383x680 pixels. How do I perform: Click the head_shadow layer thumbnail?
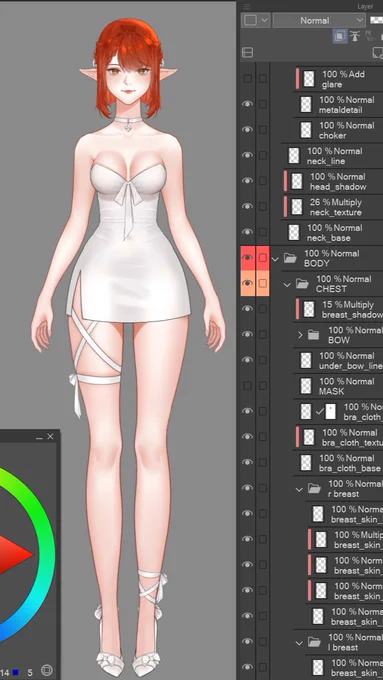click(297, 181)
